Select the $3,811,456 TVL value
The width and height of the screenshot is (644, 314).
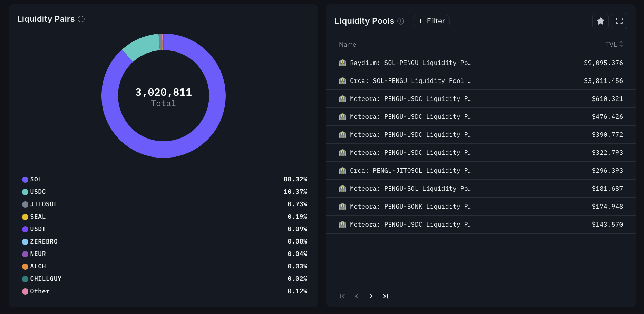(x=603, y=81)
